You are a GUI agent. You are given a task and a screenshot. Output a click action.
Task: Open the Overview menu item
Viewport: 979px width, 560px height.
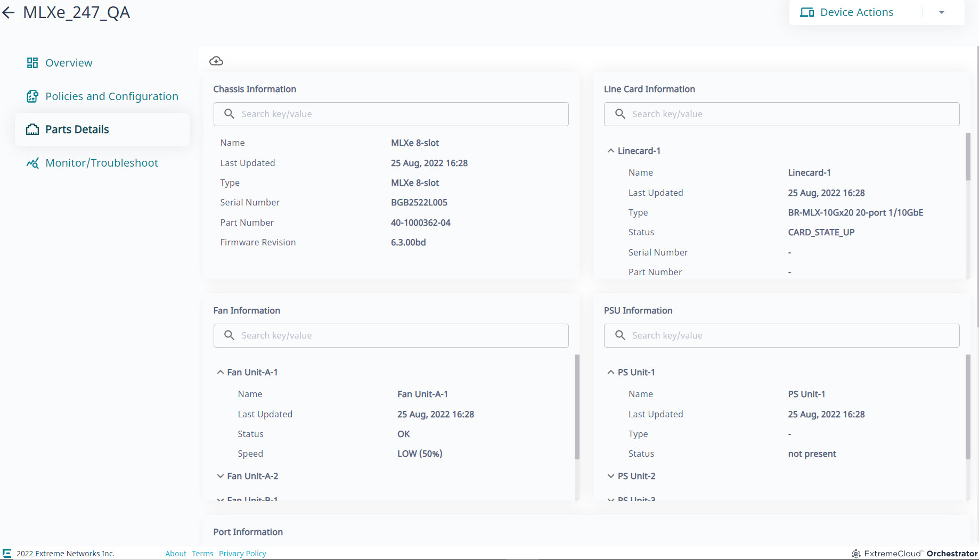[x=69, y=63]
